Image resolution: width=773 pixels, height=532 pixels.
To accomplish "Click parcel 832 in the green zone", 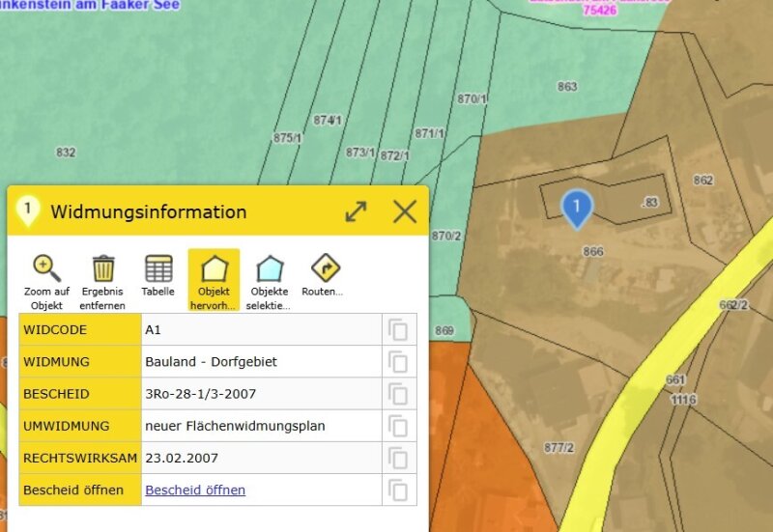I will [x=66, y=153].
